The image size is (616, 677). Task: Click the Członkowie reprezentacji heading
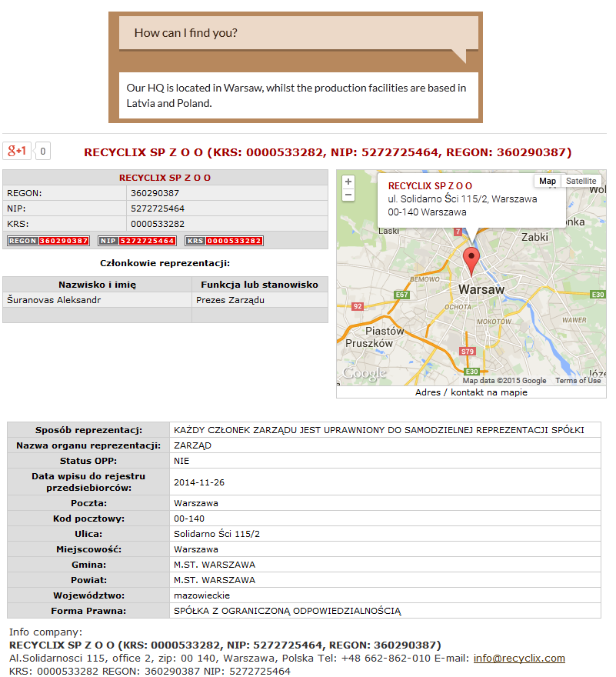(165, 263)
